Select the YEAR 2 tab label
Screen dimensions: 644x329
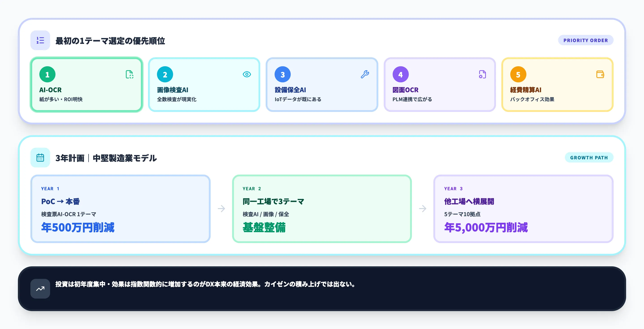tap(252, 189)
